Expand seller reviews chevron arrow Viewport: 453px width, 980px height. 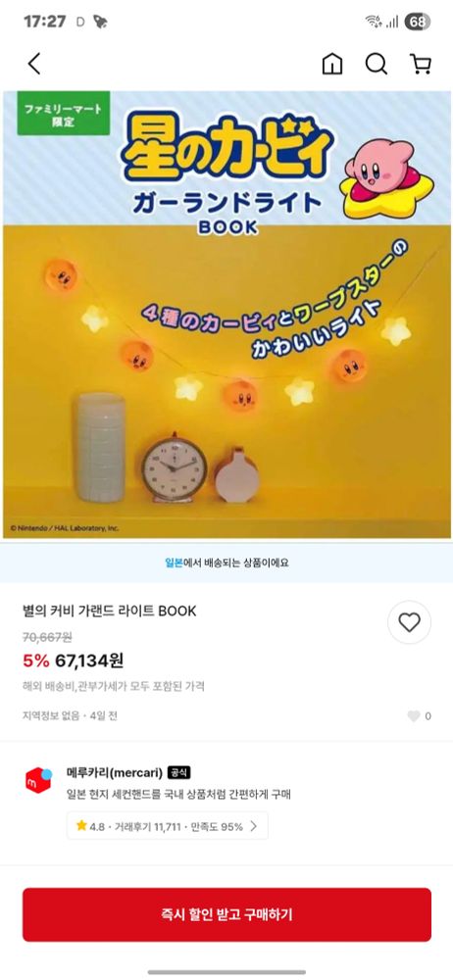click(x=253, y=825)
